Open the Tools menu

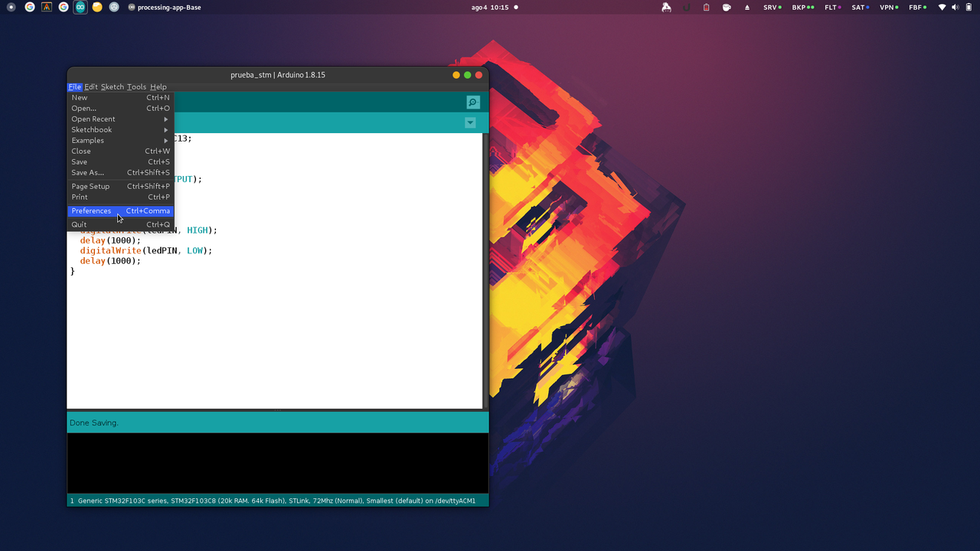136,86
